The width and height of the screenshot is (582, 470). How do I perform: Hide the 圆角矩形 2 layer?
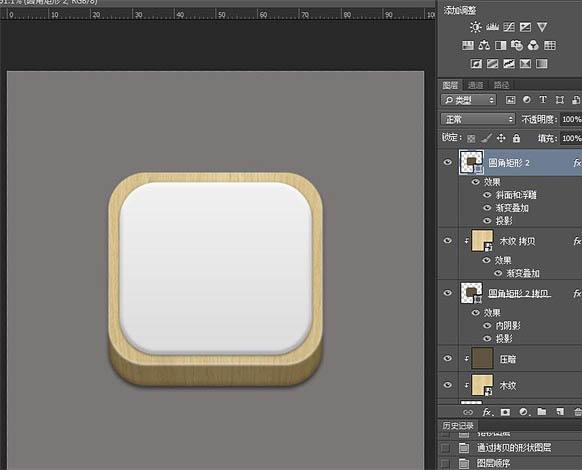(448, 162)
